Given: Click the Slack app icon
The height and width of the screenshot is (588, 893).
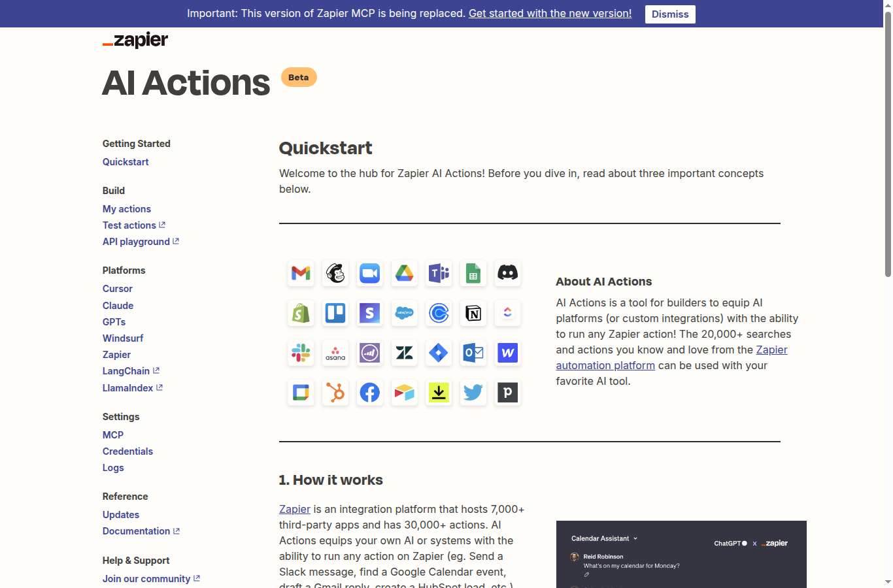Looking at the screenshot, I should (x=301, y=353).
